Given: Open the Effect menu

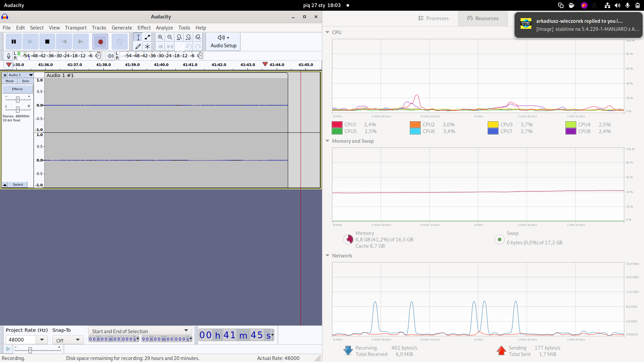Looking at the screenshot, I should point(144,28).
